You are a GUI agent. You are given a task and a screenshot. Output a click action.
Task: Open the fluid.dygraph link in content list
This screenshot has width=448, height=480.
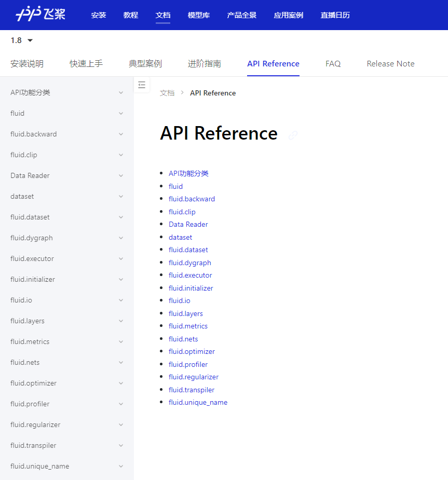click(x=190, y=263)
